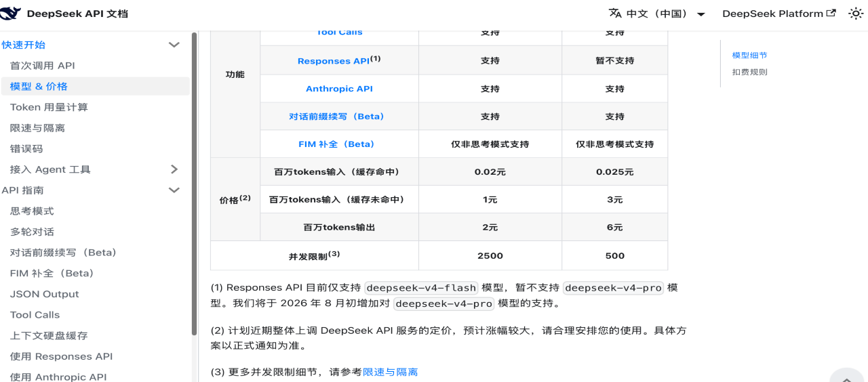Click the DeepSeek API 文档 site title
The image size is (868, 382).
[77, 14]
